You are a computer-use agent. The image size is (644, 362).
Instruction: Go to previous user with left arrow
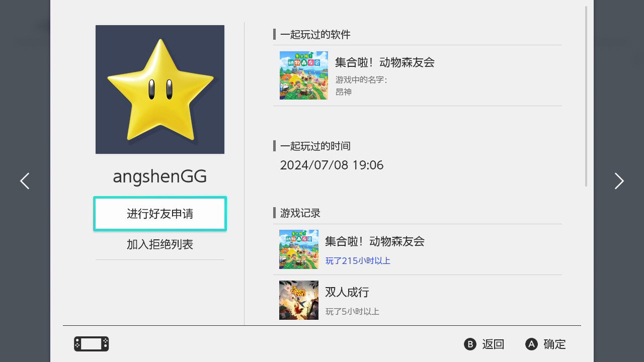pos(25,181)
